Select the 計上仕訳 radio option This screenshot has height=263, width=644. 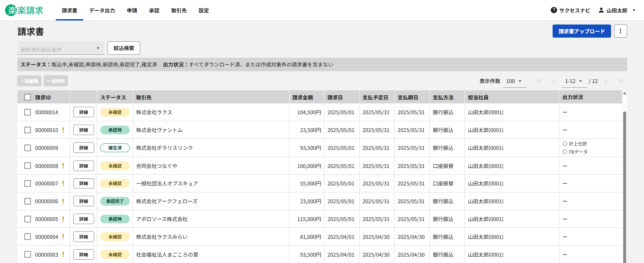click(x=565, y=144)
